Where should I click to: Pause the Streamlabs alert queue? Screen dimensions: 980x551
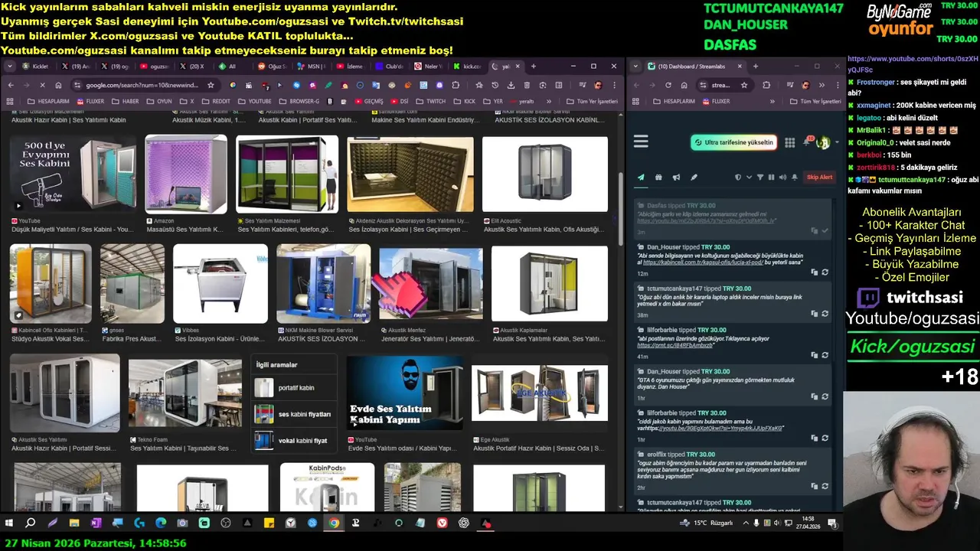(771, 177)
